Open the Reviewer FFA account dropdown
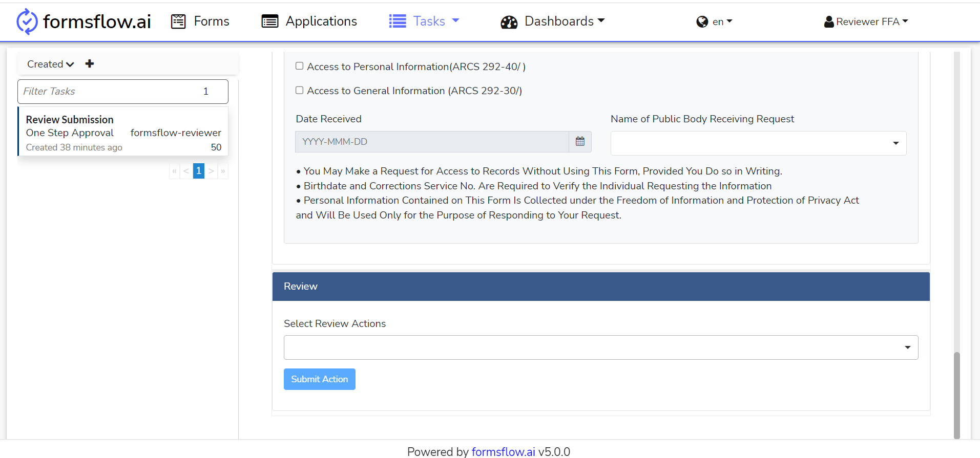980x458 pixels. (x=872, y=21)
